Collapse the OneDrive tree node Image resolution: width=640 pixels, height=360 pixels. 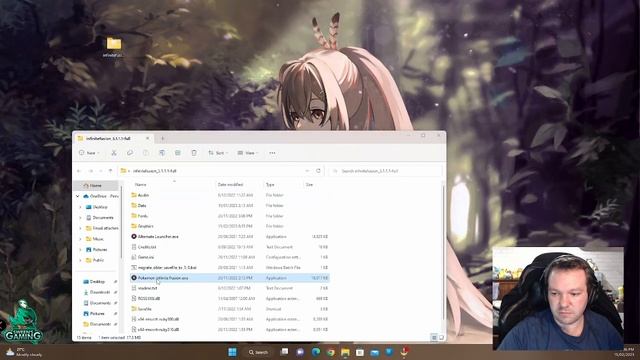coord(78,196)
